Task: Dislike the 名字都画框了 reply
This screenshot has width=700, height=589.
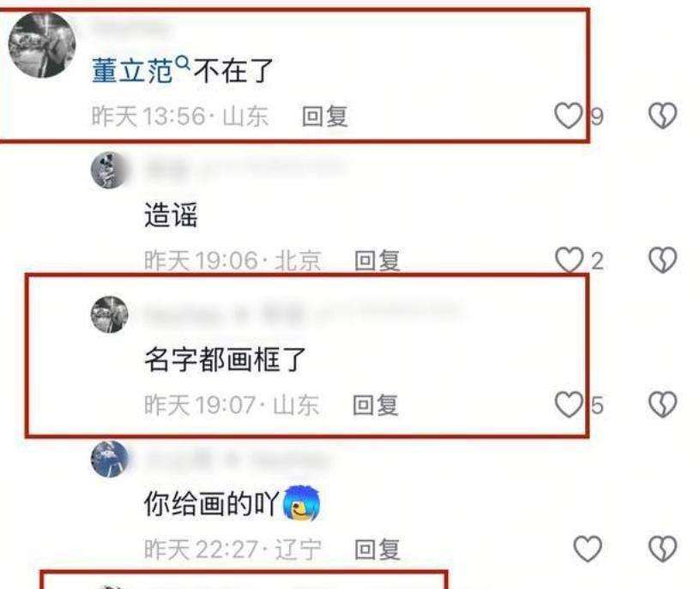Action: [x=662, y=405]
